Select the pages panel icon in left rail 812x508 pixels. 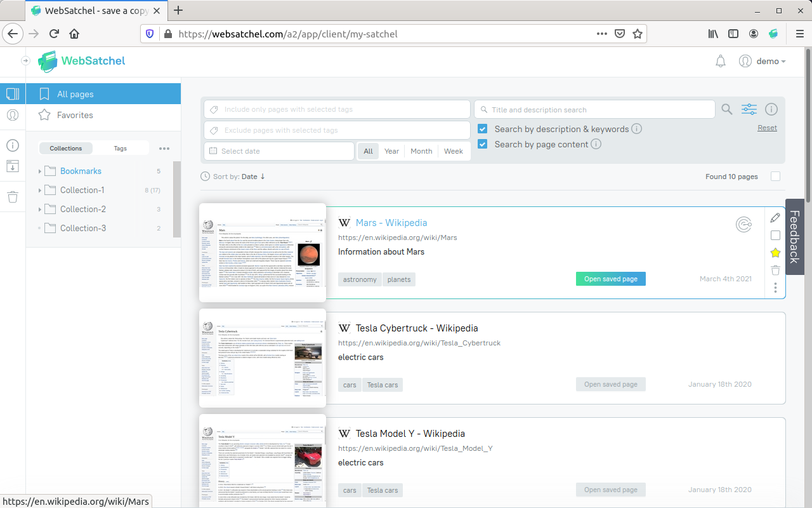tap(12, 94)
